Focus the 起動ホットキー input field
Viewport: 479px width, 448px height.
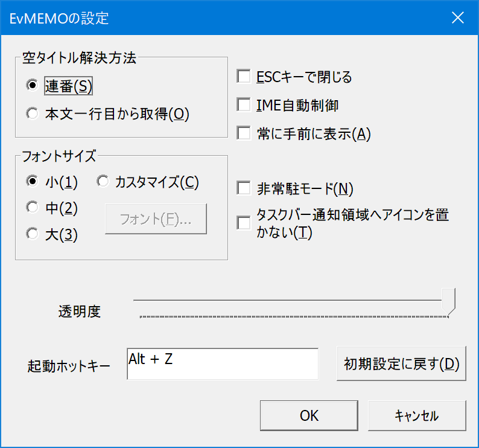point(222,364)
